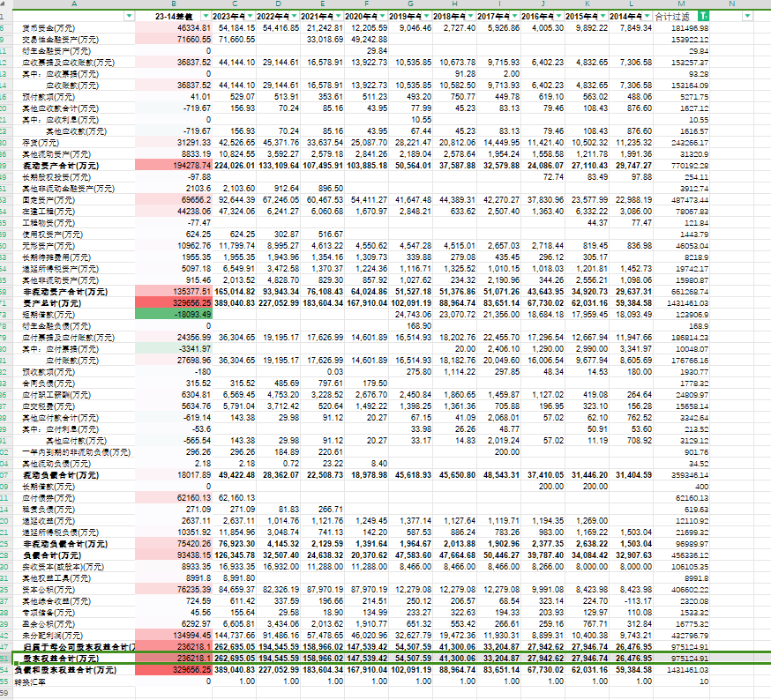Click the total cell 181496.98

point(682,28)
